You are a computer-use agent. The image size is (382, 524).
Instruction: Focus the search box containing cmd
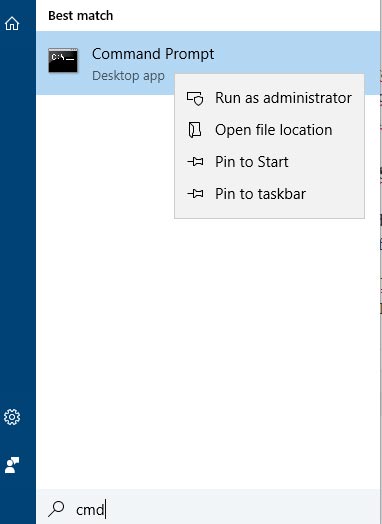point(208,507)
